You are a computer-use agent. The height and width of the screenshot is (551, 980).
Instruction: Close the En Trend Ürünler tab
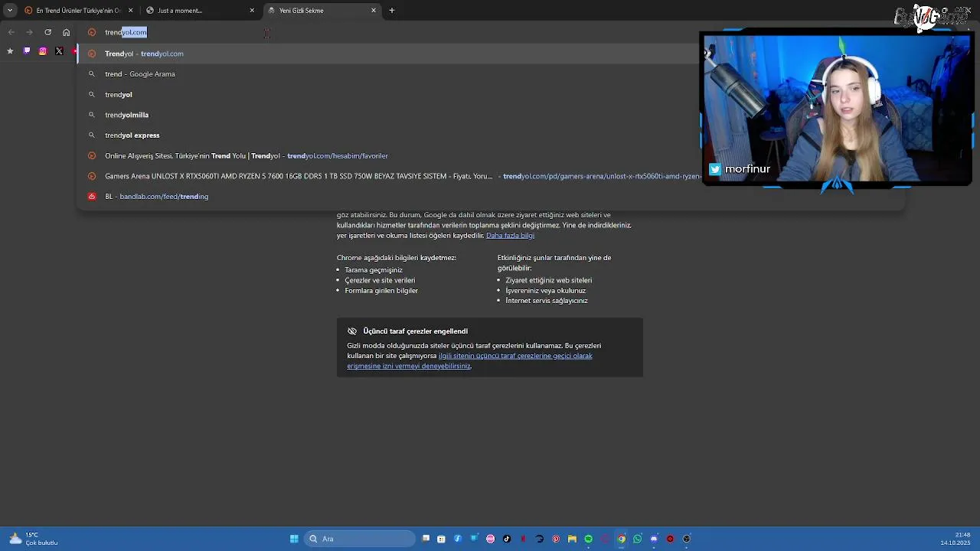click(x=131, y=11)
